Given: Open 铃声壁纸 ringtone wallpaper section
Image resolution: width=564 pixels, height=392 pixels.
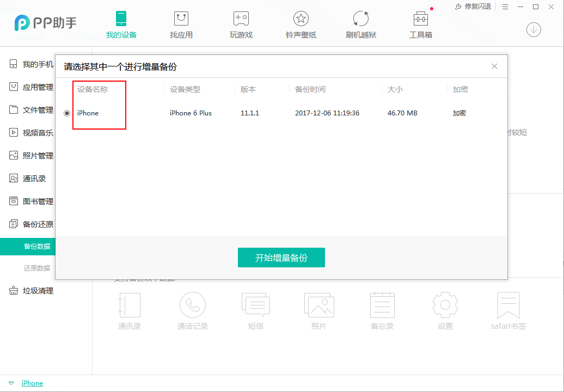Looking at the screenshot, I should pos(301,24).
